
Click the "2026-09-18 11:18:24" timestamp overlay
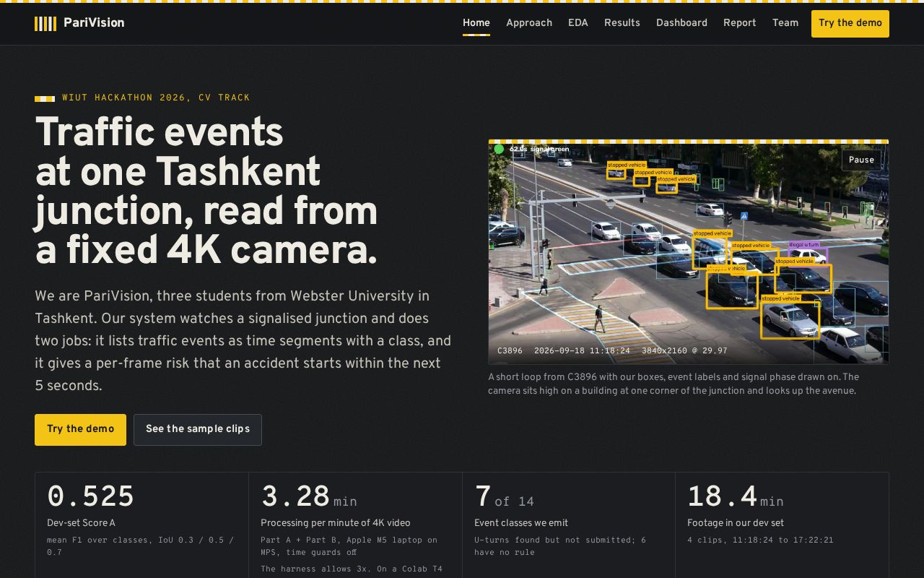[582, 351]
